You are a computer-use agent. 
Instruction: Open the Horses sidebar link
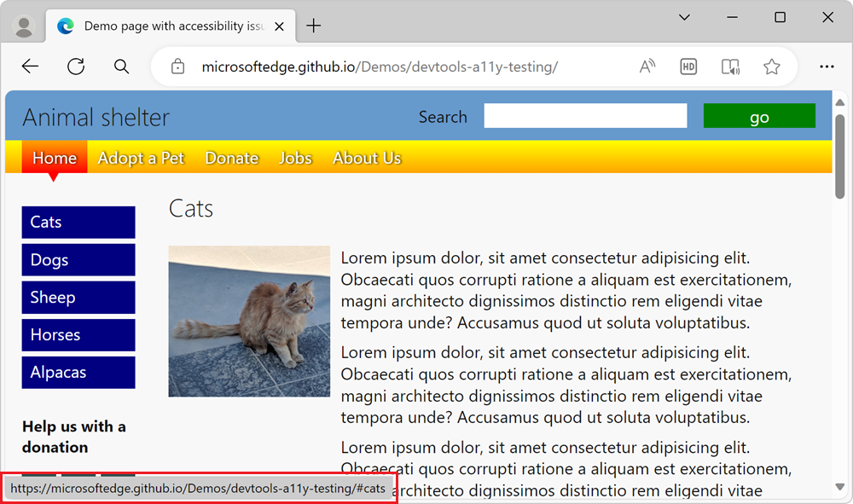click(x=78, y=335)
